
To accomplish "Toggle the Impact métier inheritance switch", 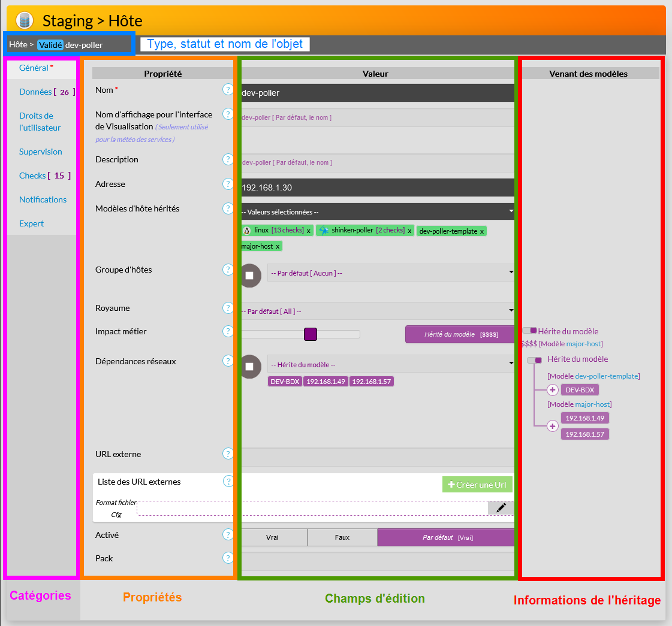I will coord(529,331).
